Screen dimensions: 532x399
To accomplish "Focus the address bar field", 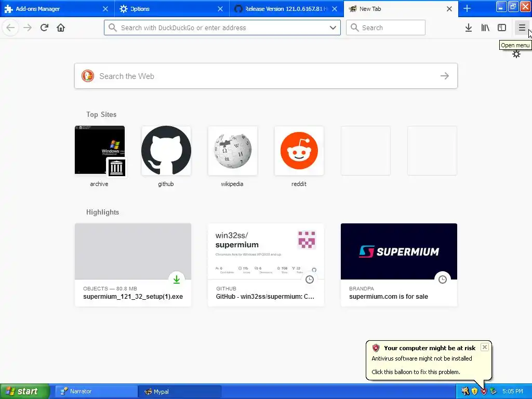I will click(222, 28).
